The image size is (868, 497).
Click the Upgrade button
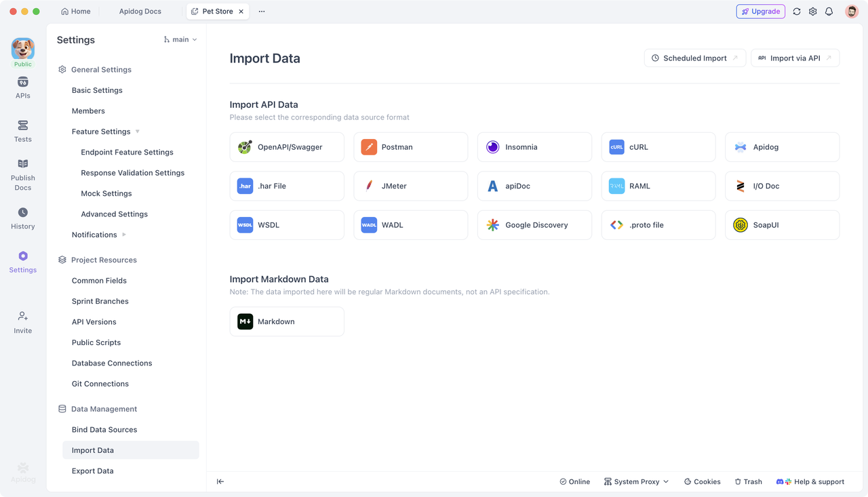tap(760, 11)
